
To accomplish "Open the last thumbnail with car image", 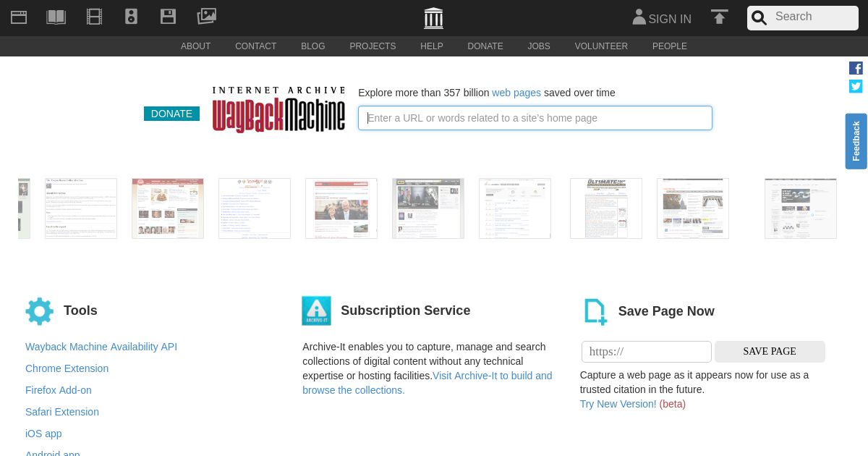I will tap(801, 208).
